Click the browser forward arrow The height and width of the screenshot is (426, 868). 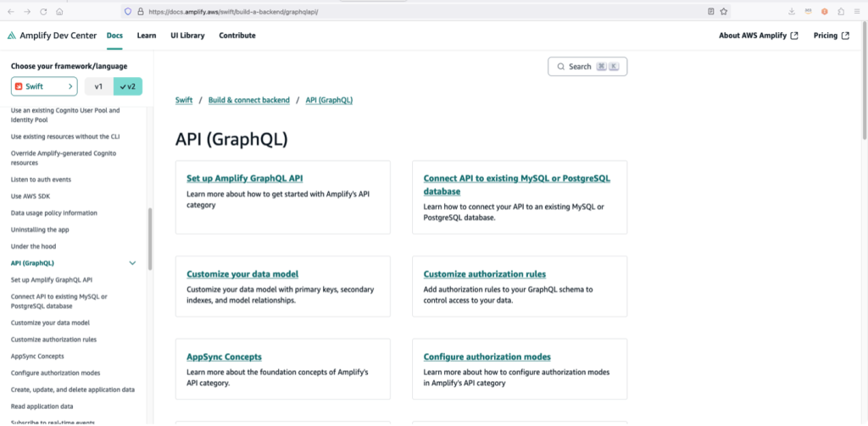27,11
